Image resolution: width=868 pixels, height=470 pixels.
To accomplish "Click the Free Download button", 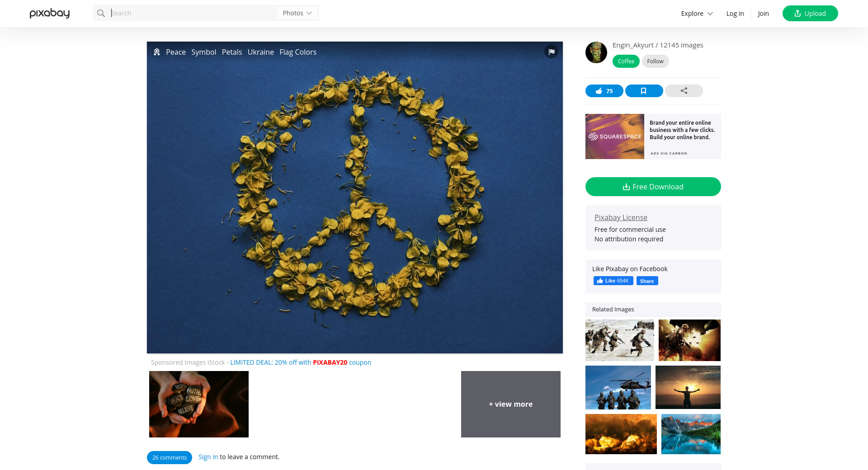I will pyautogui.click(x=653, y=187).
